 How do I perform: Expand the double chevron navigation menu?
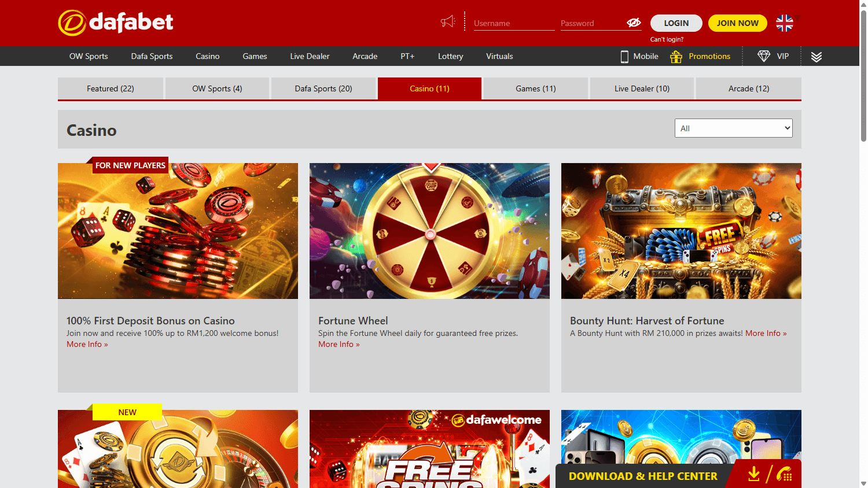click(x=816, y=56)
